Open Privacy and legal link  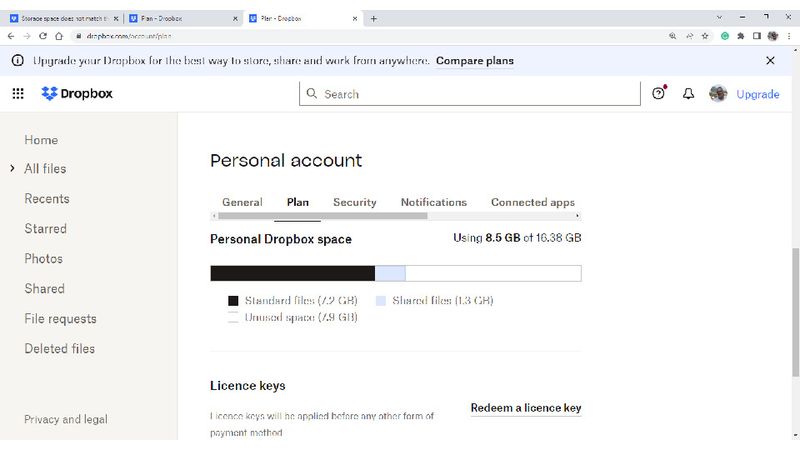point(66,419)
